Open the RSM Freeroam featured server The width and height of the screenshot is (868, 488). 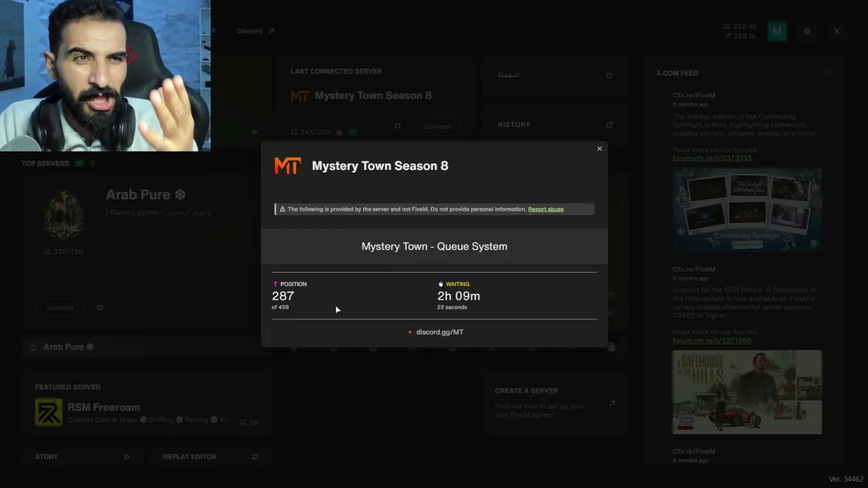point(104,407)
